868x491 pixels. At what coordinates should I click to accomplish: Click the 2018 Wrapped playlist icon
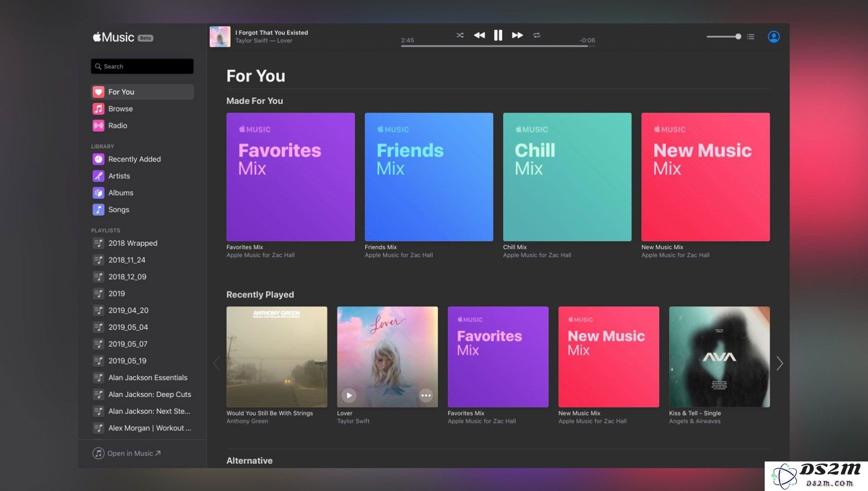click(x=99, y=243)
